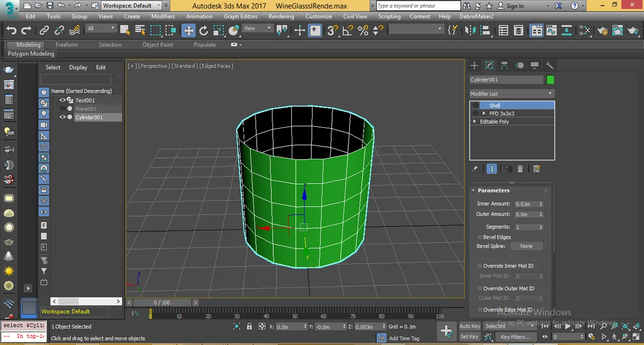Toggle the Scene Explorer icon
Viewport: 644px width, 345px height.
[504, 31]
